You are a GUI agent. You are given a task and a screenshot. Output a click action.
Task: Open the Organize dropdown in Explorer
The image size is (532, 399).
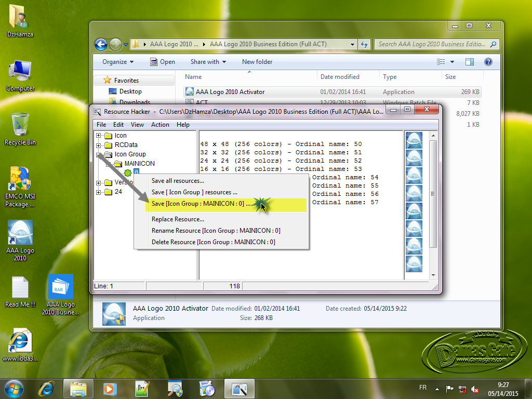pos(118,62)
